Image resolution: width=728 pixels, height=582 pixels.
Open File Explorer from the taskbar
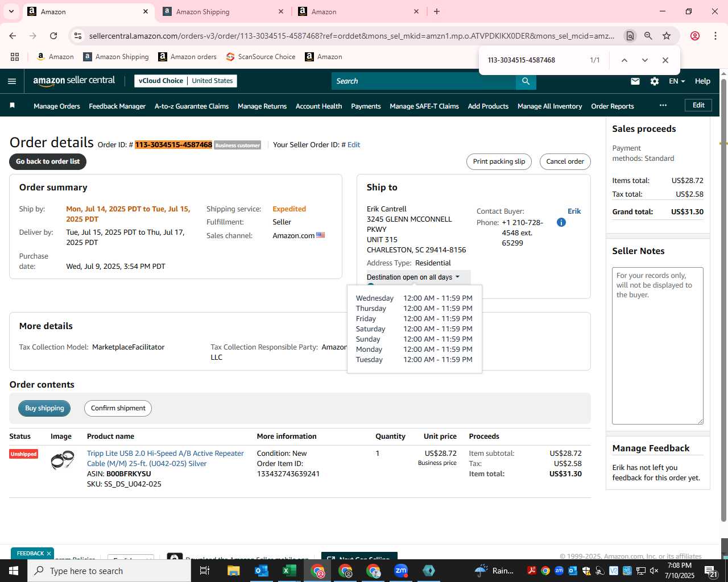coord(234,571)
